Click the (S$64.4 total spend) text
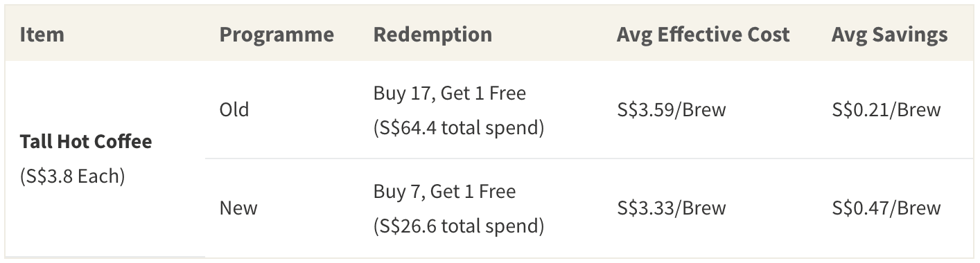 pos(459,128)
